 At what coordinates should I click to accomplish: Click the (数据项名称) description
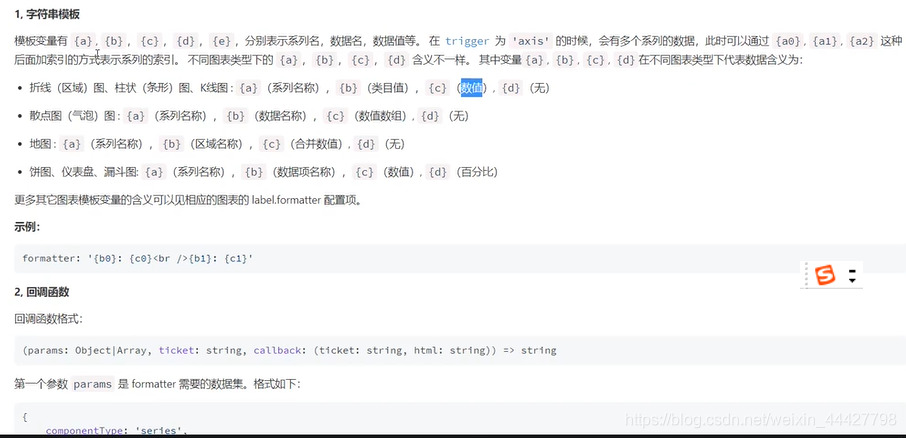coord(303,172)
